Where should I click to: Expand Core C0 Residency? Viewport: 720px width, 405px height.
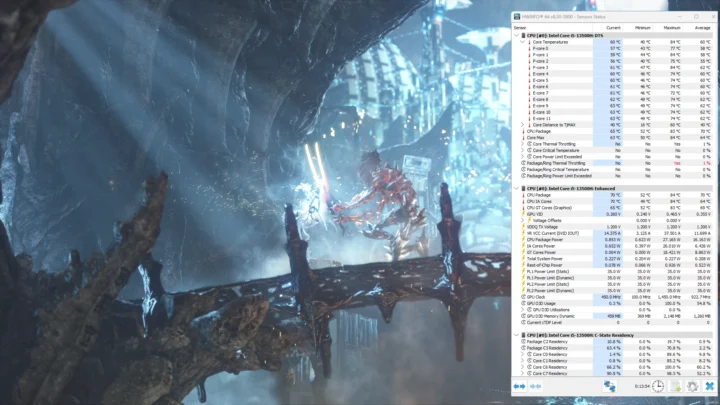(523, 354)
